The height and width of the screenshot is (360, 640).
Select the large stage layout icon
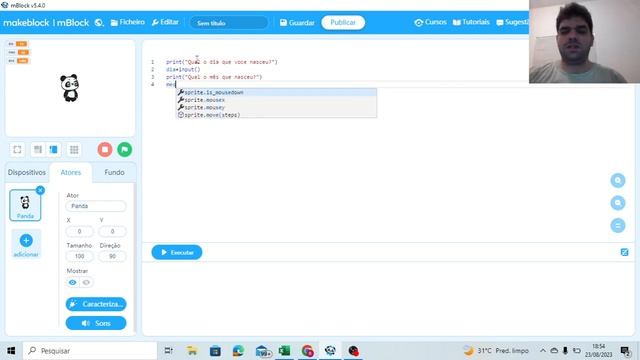[53, 150]
